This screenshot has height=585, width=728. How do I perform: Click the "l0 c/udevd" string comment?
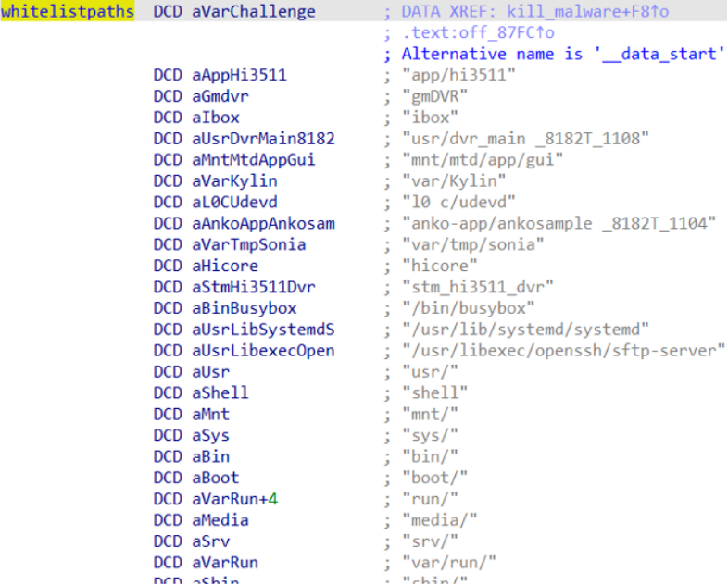pyautogui.click(x=458, y=203)
